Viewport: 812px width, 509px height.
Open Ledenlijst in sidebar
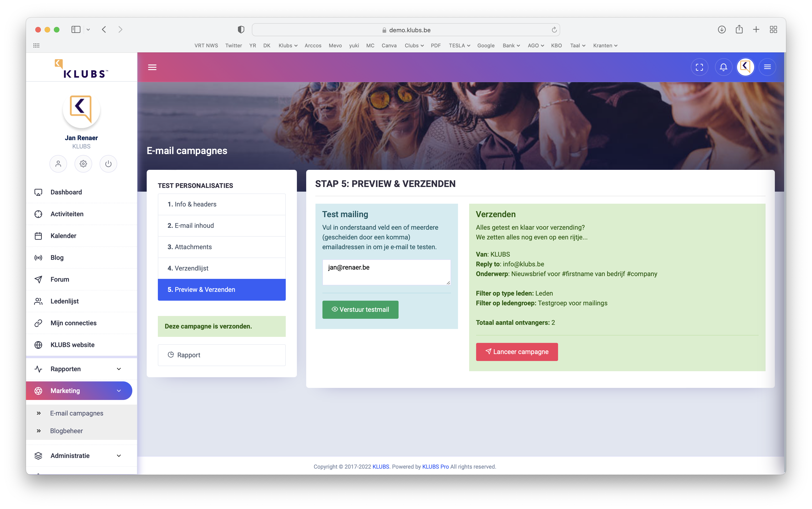[x=81, y=301]
